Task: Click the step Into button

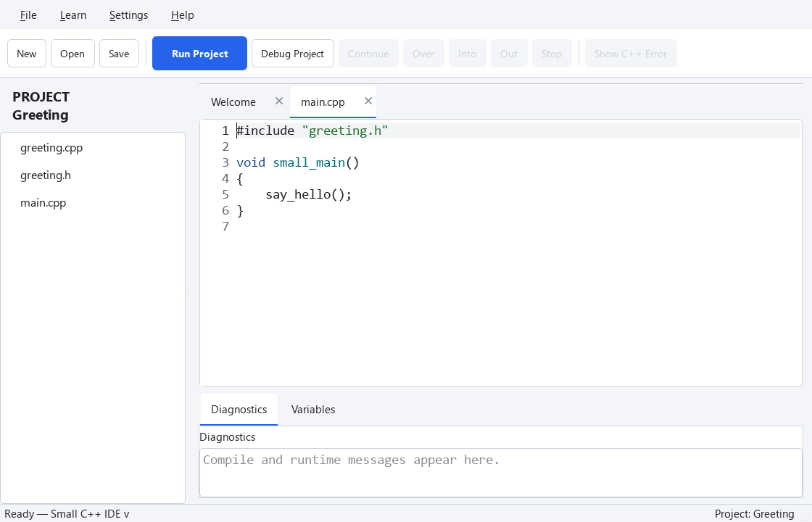Action: [x=467, y=54]
